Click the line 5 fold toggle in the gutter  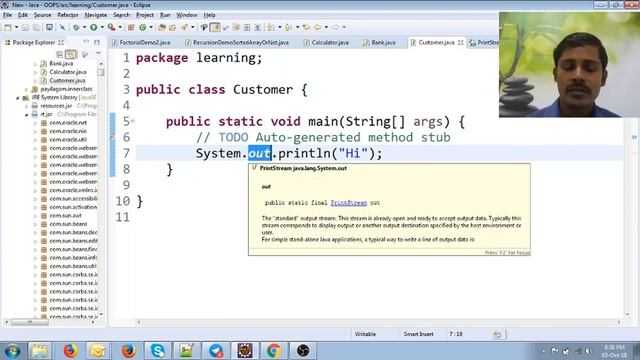tap(133, 121)
